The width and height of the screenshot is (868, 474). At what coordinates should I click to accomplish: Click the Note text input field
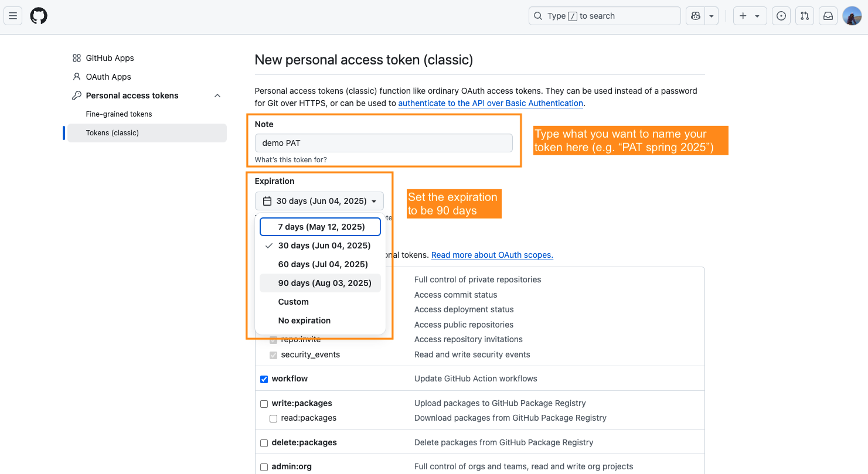click(383, 143)
